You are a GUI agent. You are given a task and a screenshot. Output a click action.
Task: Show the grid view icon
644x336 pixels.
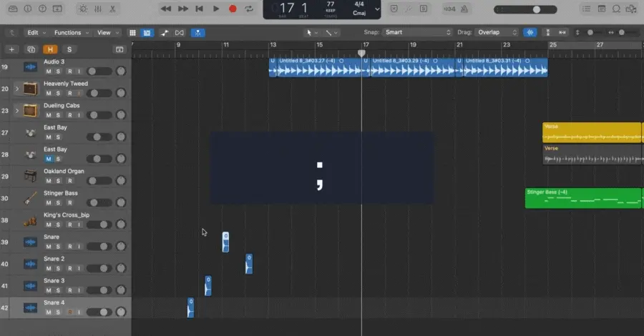point(132,33)
